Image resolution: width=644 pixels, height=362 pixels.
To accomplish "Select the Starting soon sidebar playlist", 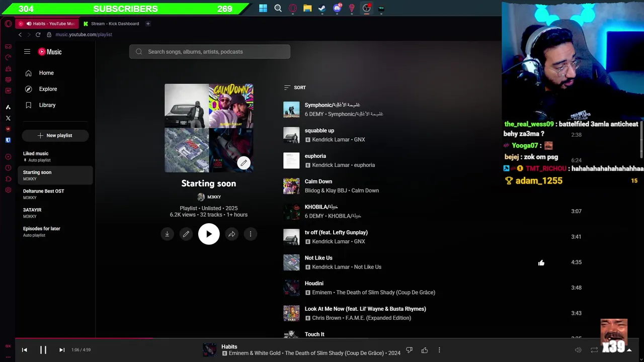I will [55, 175].
